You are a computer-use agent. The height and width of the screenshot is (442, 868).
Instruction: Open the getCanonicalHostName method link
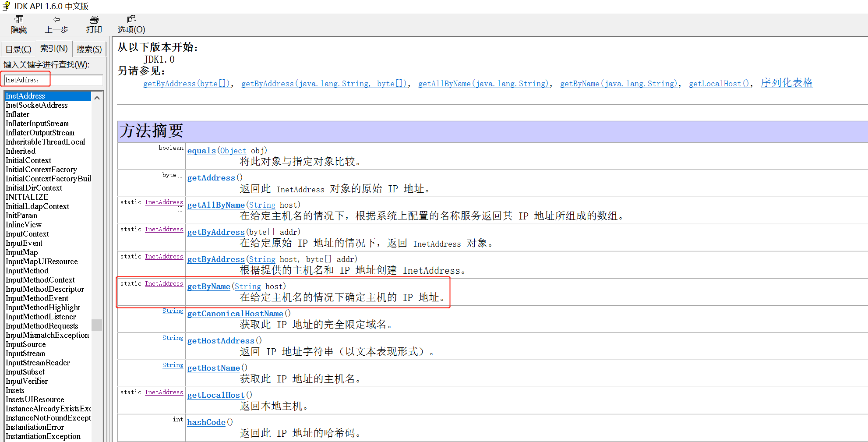235,314
